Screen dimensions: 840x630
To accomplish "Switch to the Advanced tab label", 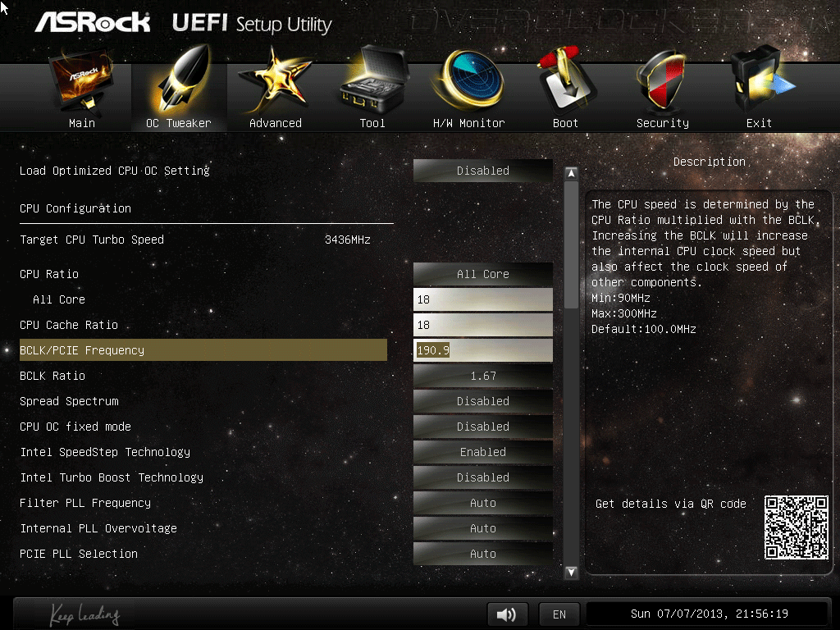I will click(x=276, y=123).
